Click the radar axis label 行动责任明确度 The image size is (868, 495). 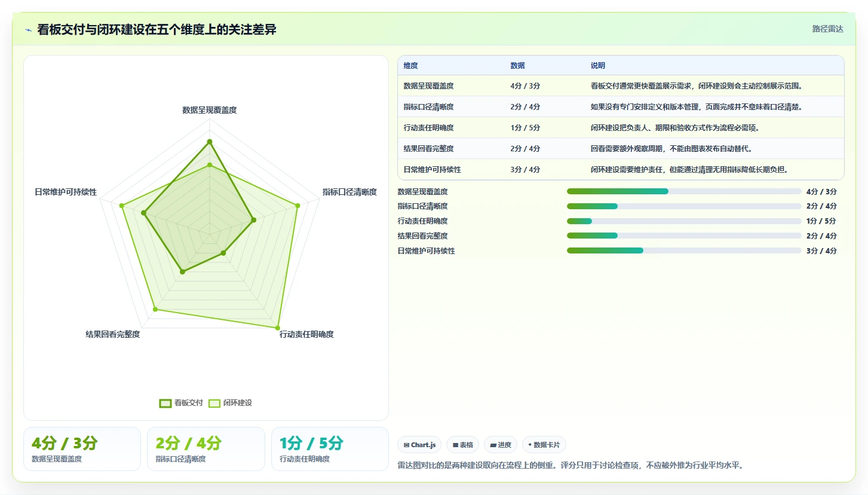[306, 334]
